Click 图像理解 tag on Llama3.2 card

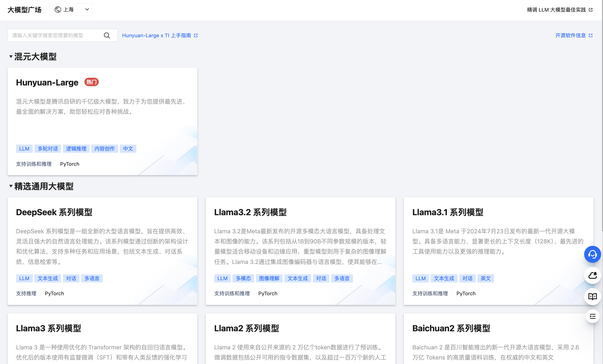[269, 279]
